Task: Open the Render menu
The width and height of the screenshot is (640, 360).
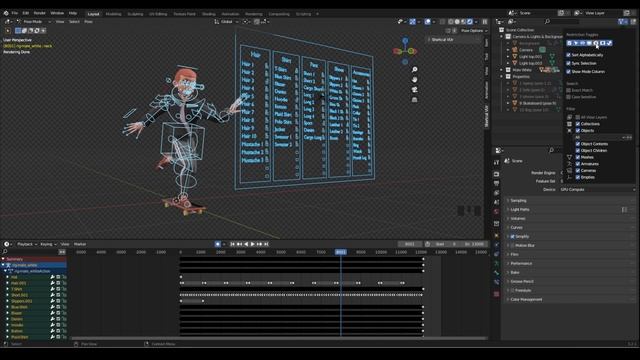Action: click(x=40, y=13)
